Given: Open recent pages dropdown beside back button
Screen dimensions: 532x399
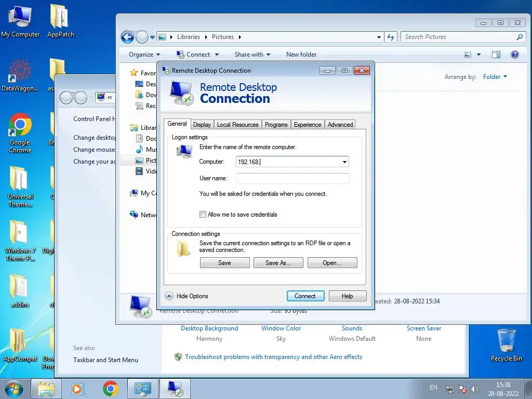Looking at the screenshot, I should point(152,37).
